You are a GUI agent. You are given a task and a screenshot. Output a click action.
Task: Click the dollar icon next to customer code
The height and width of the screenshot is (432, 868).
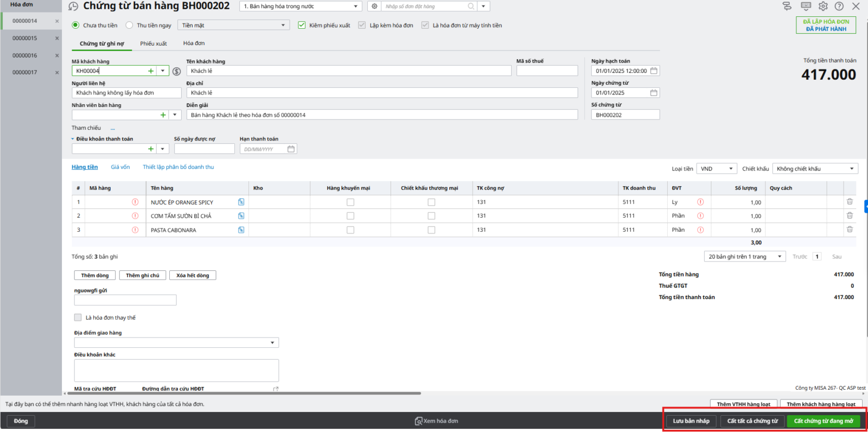[x=176, y=71]
